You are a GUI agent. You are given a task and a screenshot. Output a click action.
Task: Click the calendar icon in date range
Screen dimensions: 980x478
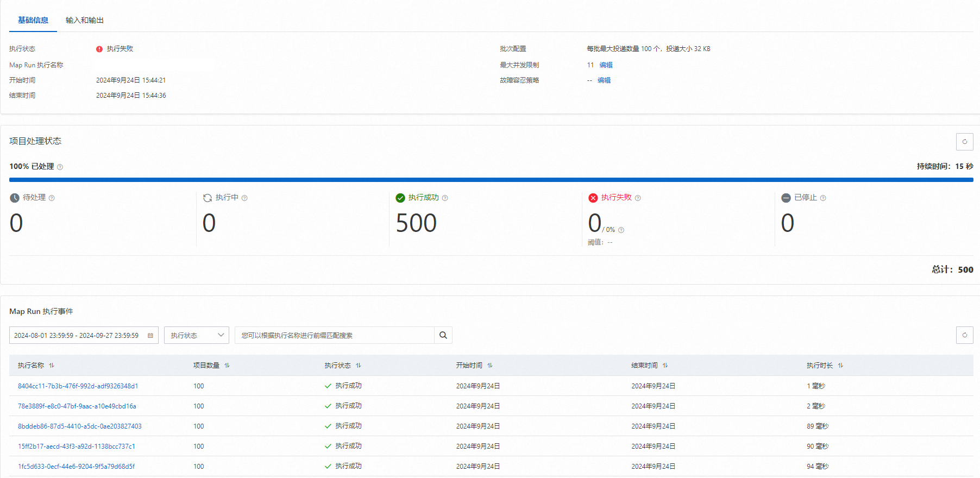[150, 336]
